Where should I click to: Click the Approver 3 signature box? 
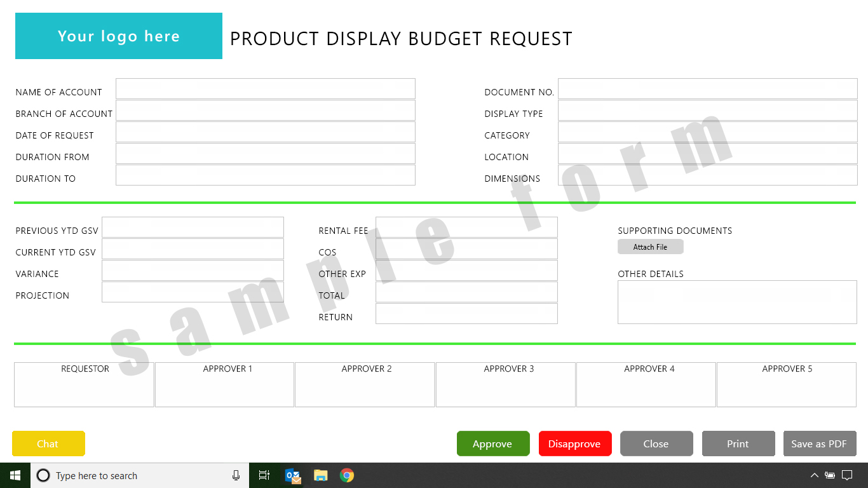(506, 384)
